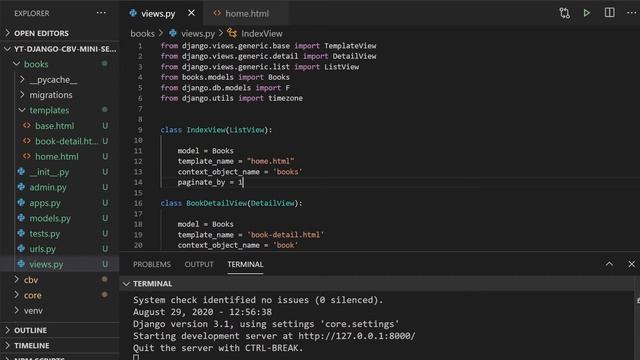
Task: Maximize the panel with the up chevron
Action: (609, 264)
